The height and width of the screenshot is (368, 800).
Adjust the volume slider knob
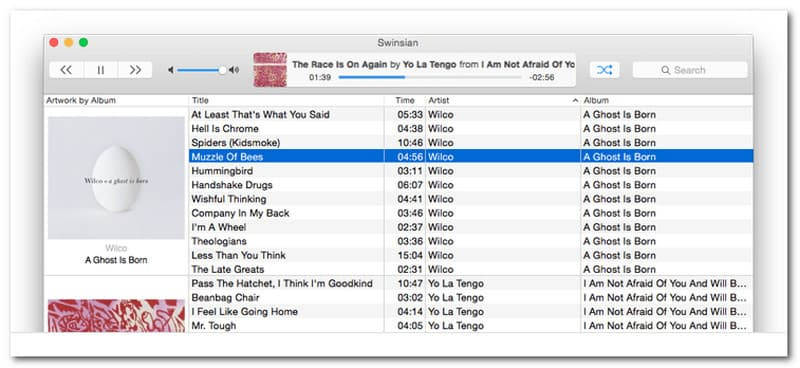pyautogui.click(x=222, y=70)
